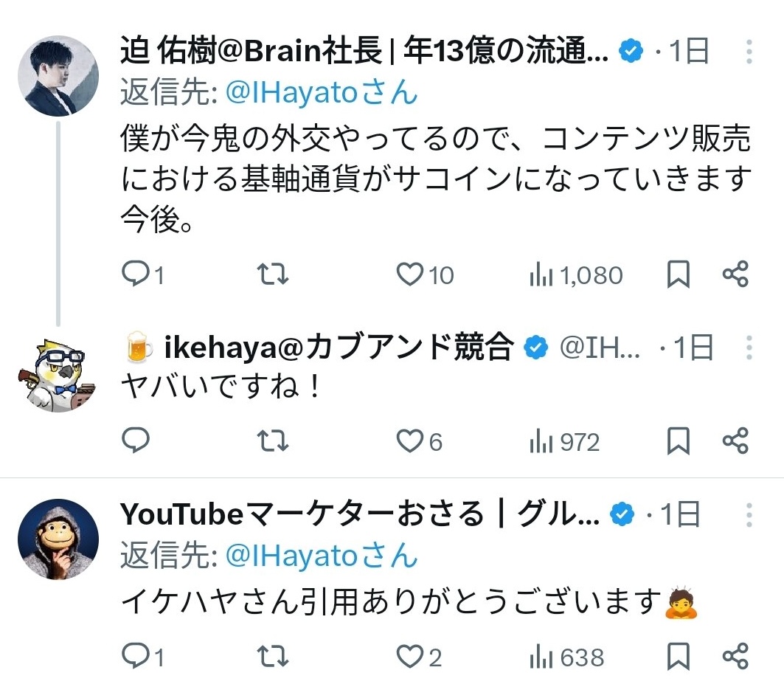The height and width of the screenshot is (687, 784).
Task: Share the 迫 佑樹 tweet
Action: point(735,275)
